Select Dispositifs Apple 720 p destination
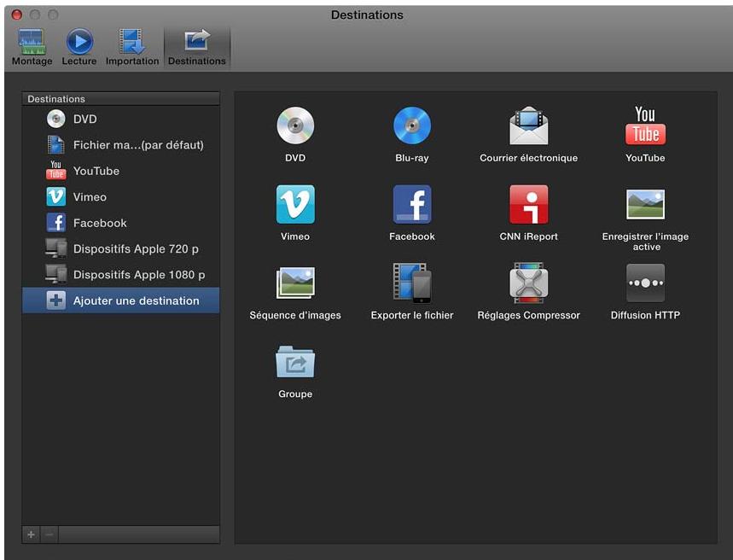Screen dimensions: 733x560 (120, 249)
